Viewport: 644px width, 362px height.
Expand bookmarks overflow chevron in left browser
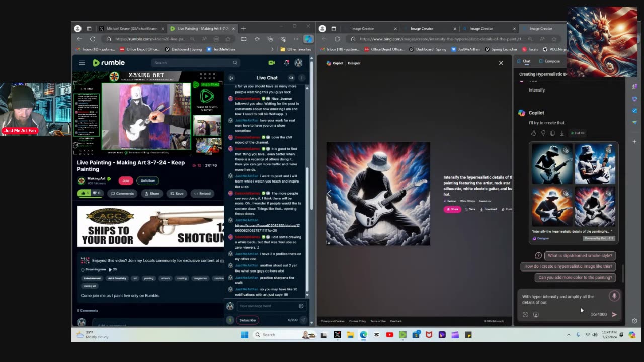(x=272, y=49)
